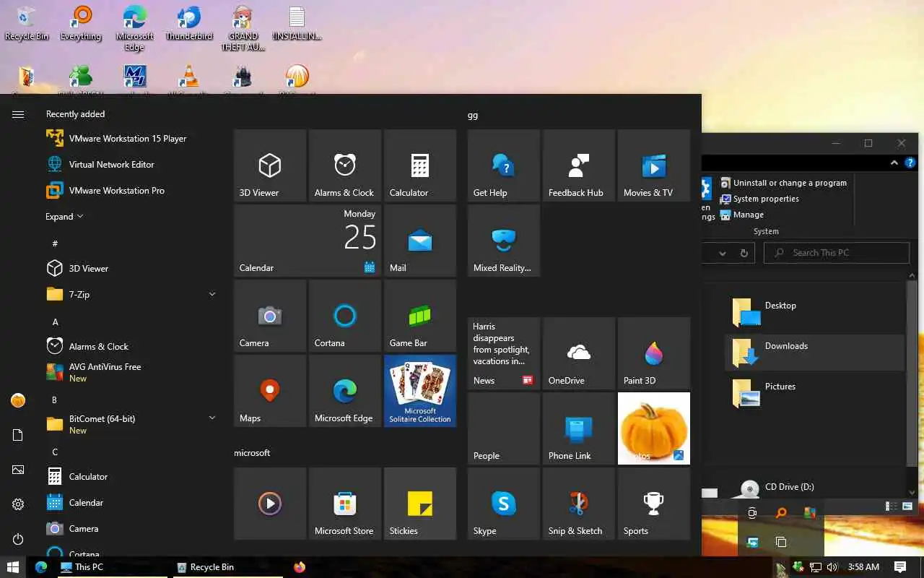
Task: Open AVG AntiVirus Free from app list
Action: (x=131, y=372)
